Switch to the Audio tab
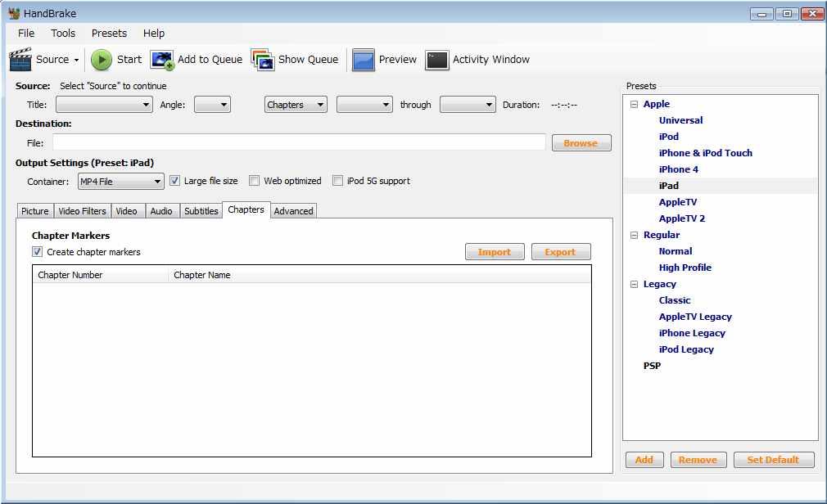The width and height of the screenshot is (827, 504). click(161, 211)
